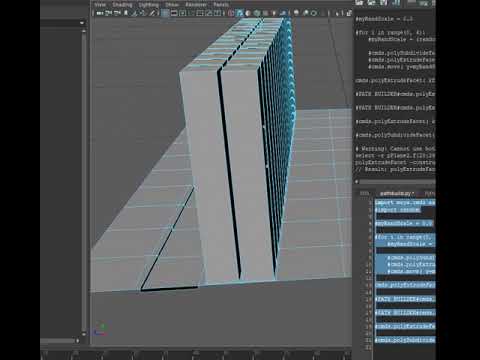Toggle the viewport Grid display

[165, 13]
